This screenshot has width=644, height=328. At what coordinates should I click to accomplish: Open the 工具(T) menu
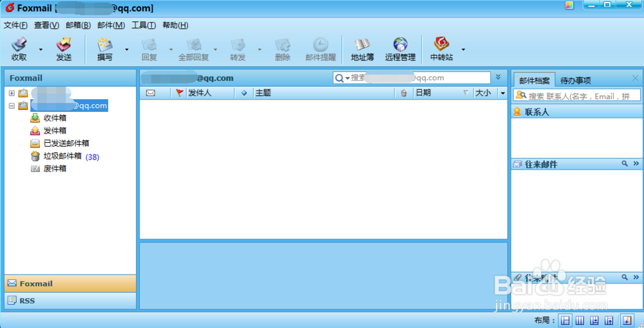(144, 26)
